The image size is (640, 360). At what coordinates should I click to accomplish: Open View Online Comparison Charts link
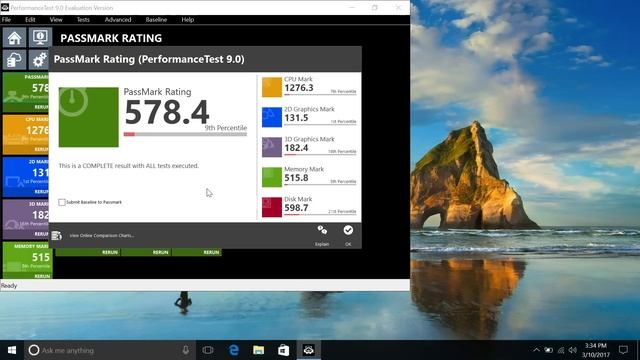point(102,236)
